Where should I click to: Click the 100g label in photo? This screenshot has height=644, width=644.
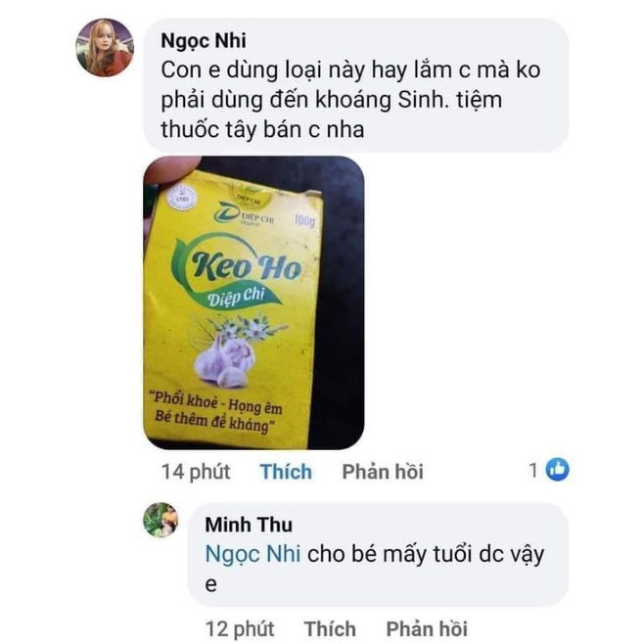tap(304, 220)
